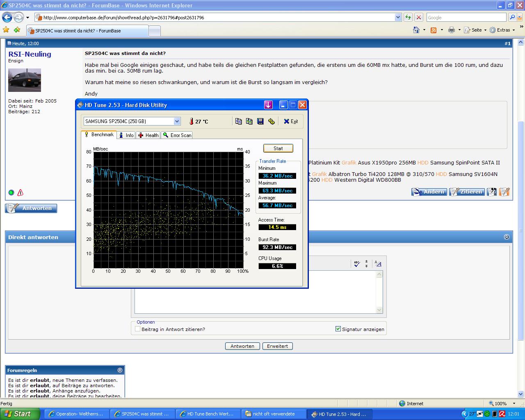Switch to the Info tab

[x=126, y=135]
